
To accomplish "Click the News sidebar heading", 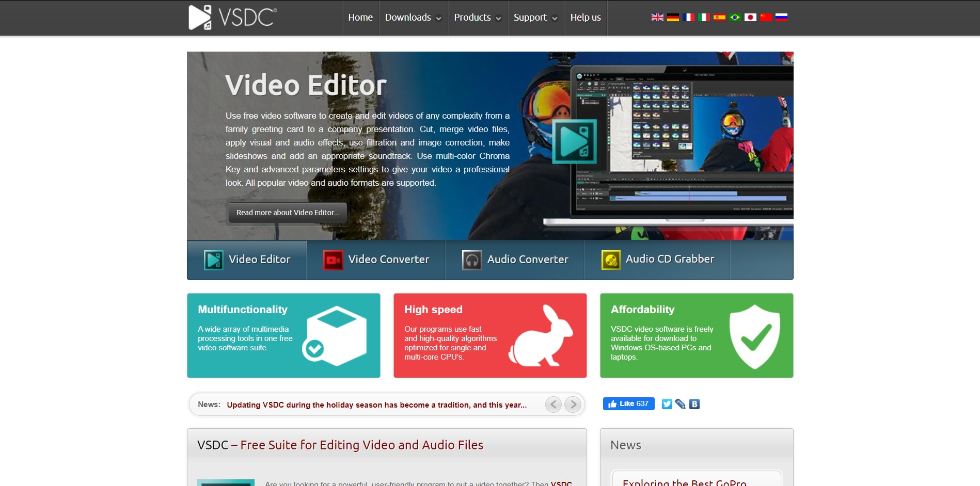I will (626, 445).
